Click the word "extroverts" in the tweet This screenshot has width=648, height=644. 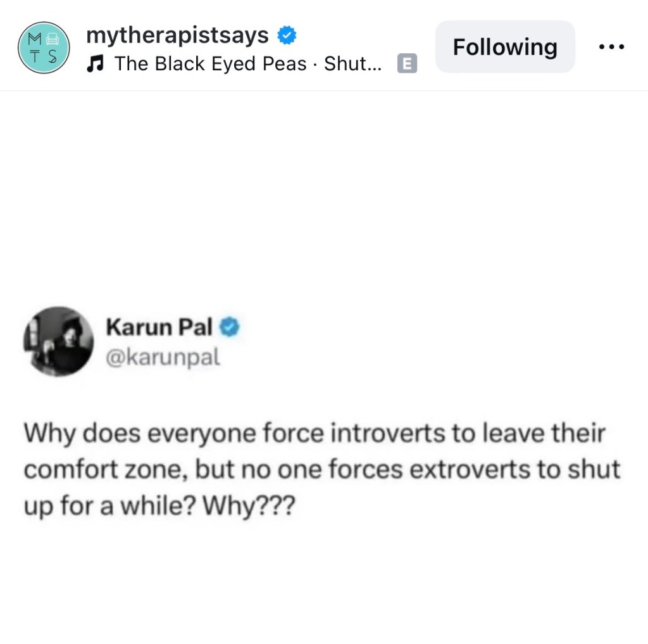tap(470, 470)
